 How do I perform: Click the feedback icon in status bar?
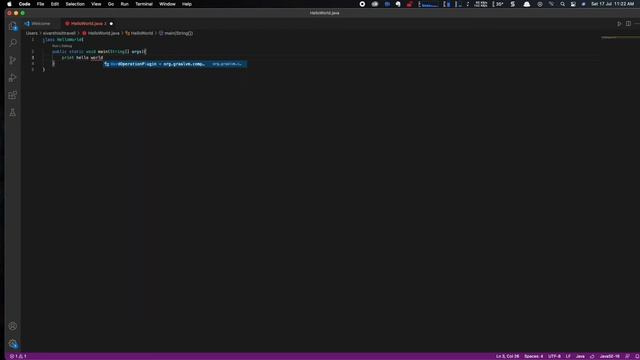[x=627, y=356]
